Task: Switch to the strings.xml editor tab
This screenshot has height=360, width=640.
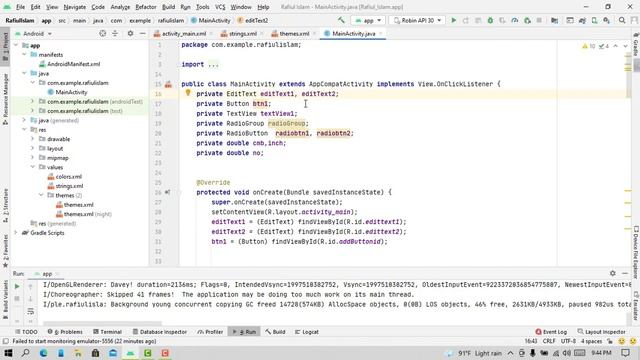Action: coord(242,33)
